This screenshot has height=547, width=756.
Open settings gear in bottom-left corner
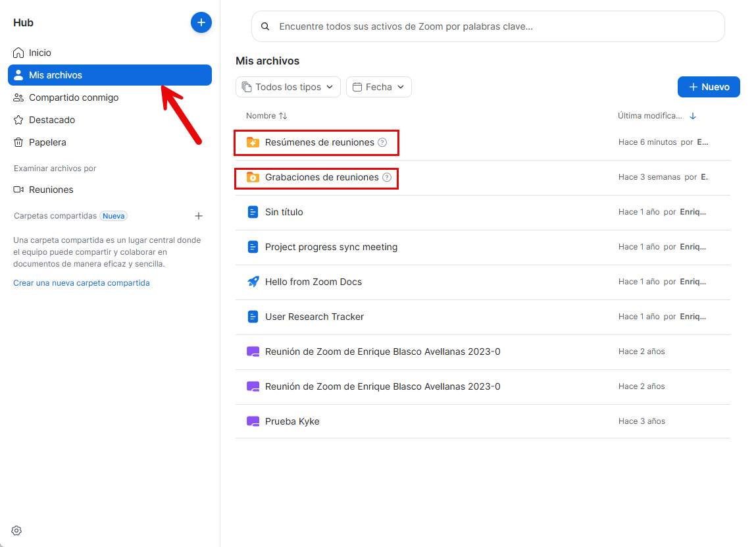(x=17, y=531)
